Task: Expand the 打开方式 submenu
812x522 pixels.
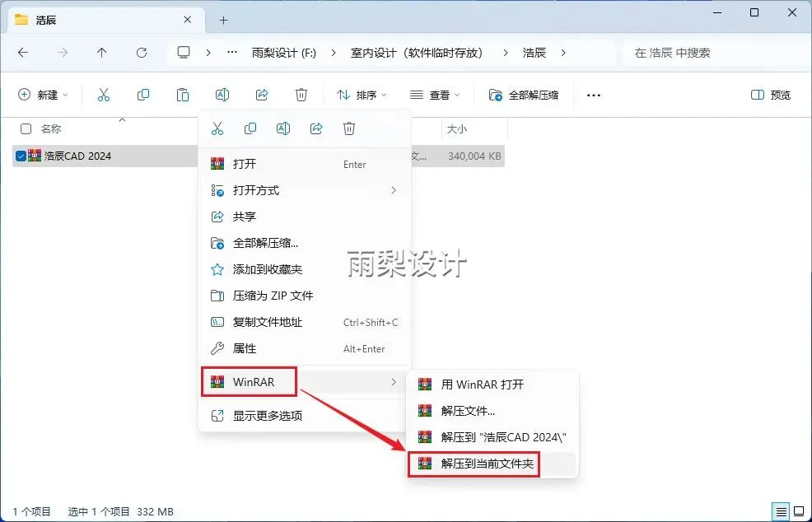Action: [x=305, y=190]
